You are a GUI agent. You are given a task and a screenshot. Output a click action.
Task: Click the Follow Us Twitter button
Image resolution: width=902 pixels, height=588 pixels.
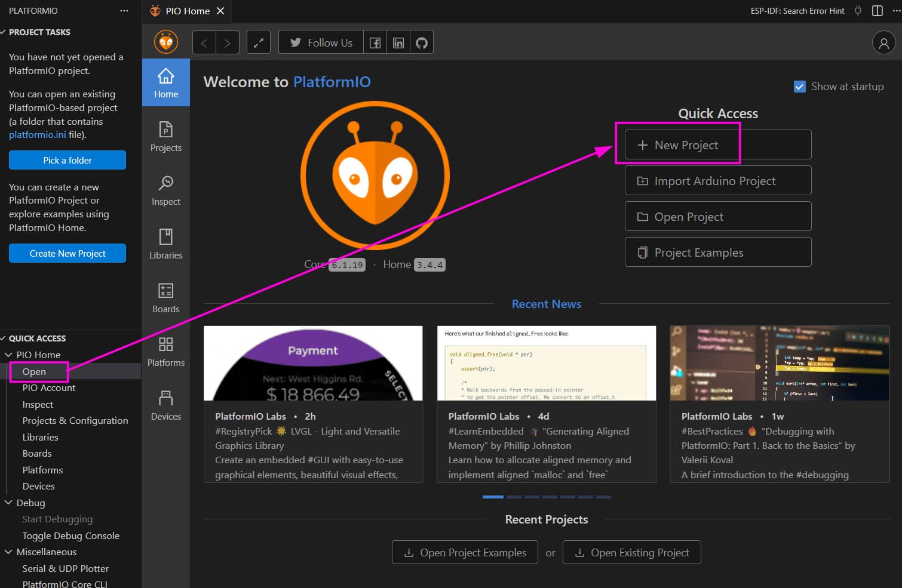321,42
